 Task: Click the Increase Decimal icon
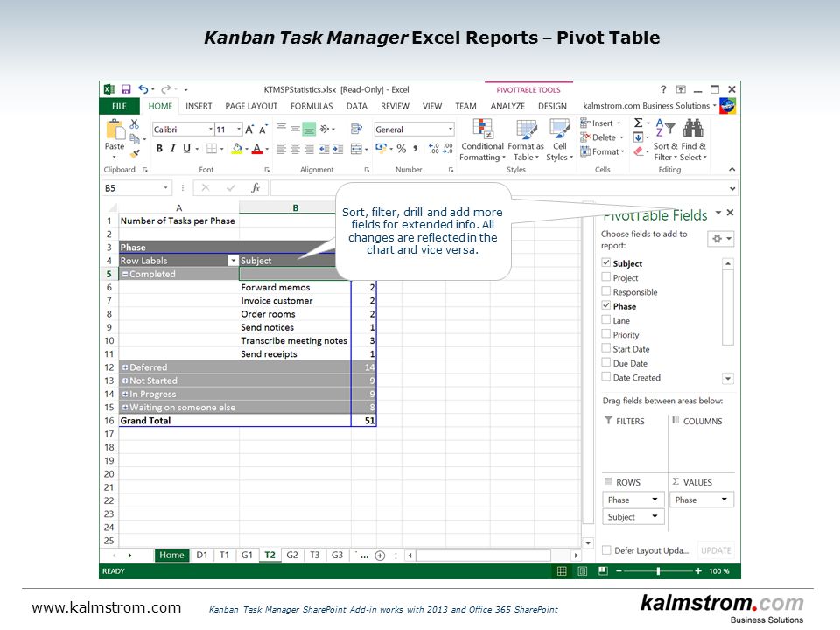pyautogui.click(x=434, y=149)
